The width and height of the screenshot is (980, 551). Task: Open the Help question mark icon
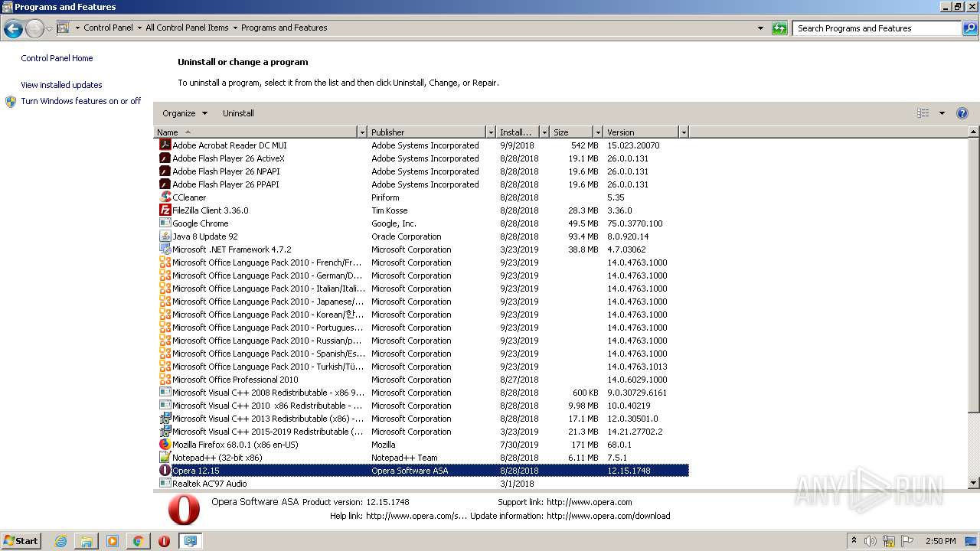[962, 113]
